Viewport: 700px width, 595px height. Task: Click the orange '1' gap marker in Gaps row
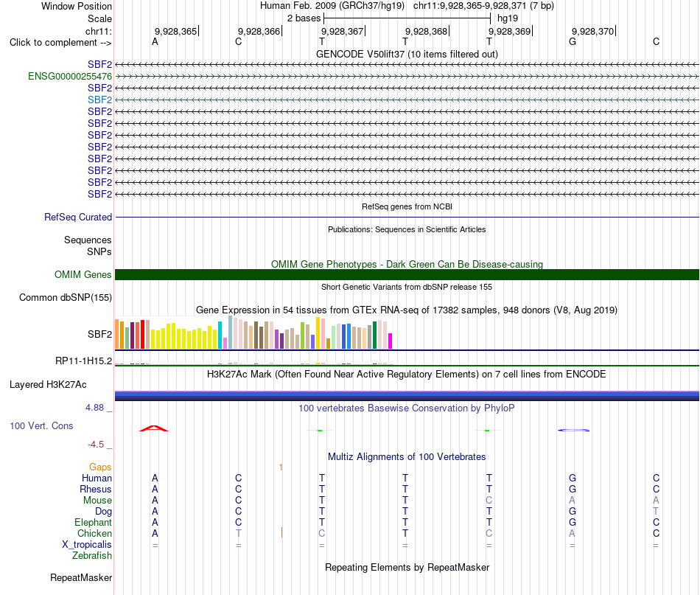pyautogui.click(x=281, y=467)
